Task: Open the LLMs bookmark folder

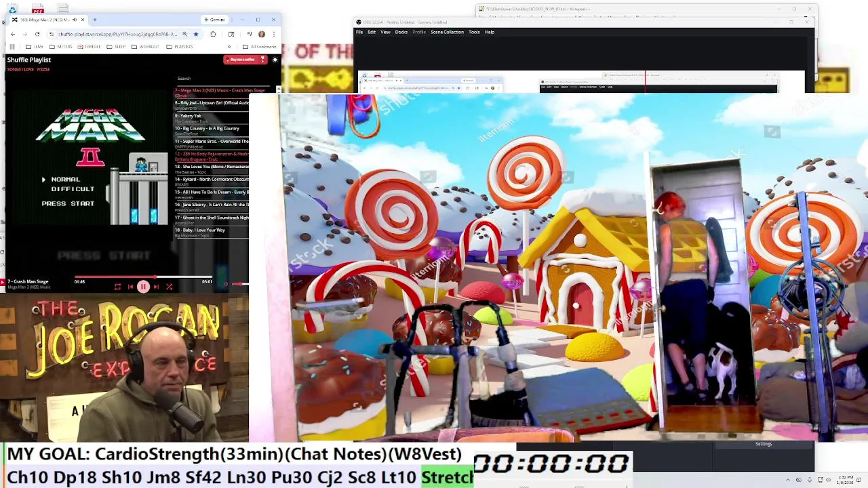Action: pos(35,47)
